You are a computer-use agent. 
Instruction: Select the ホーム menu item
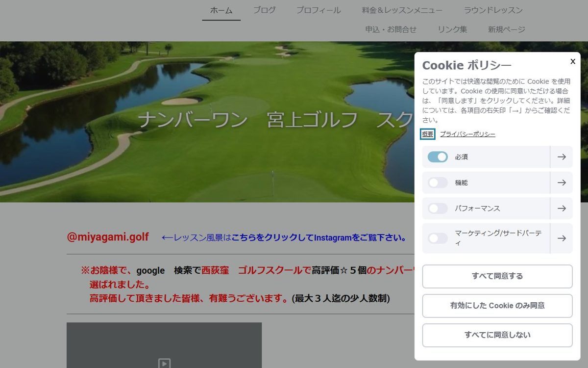(x=221, y=10)
